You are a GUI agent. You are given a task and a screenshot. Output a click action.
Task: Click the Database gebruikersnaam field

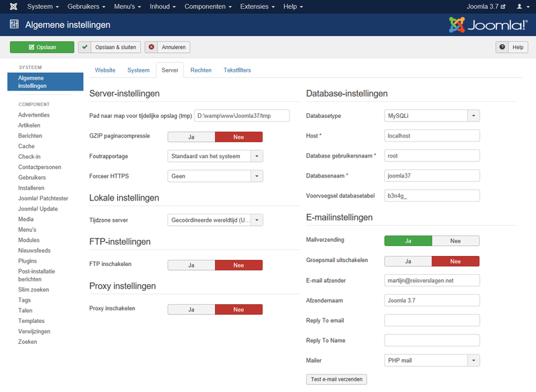coord(432,156)
